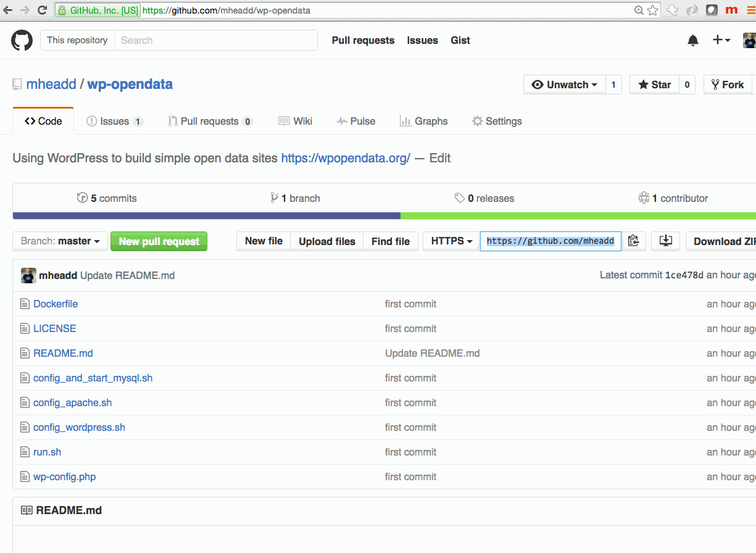Open the Chrome hamburger menu

tap(750, 10)
